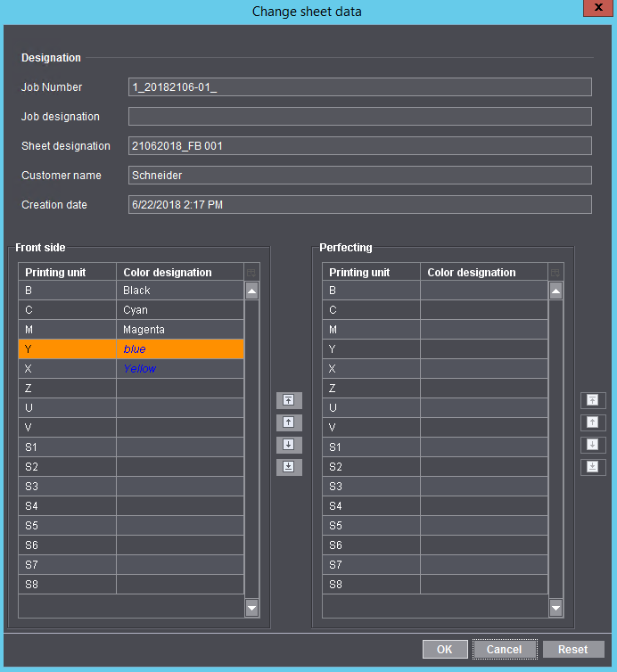Click the empty Job designation field
Image resolution: width=617 pixels, height=672 pixels.
359,117
